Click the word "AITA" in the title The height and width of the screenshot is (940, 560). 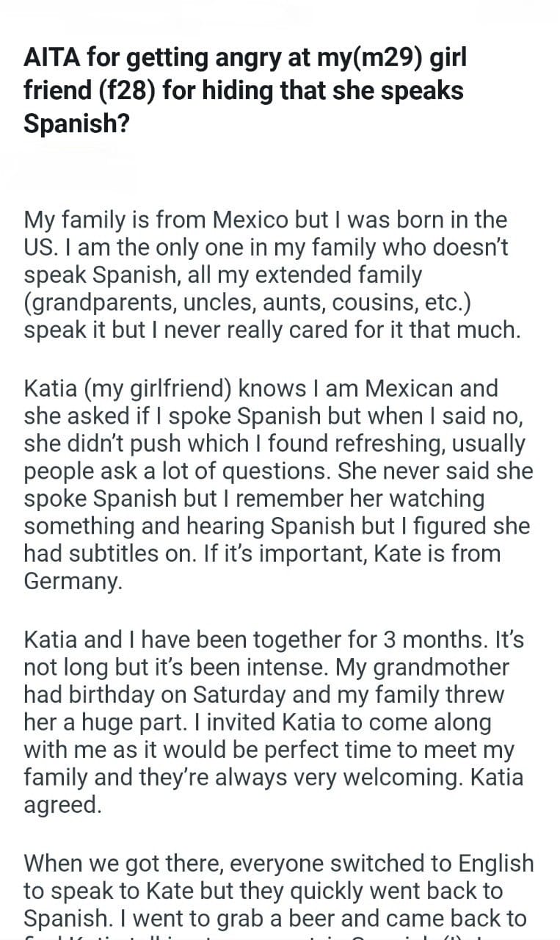[x=51, y=59]
